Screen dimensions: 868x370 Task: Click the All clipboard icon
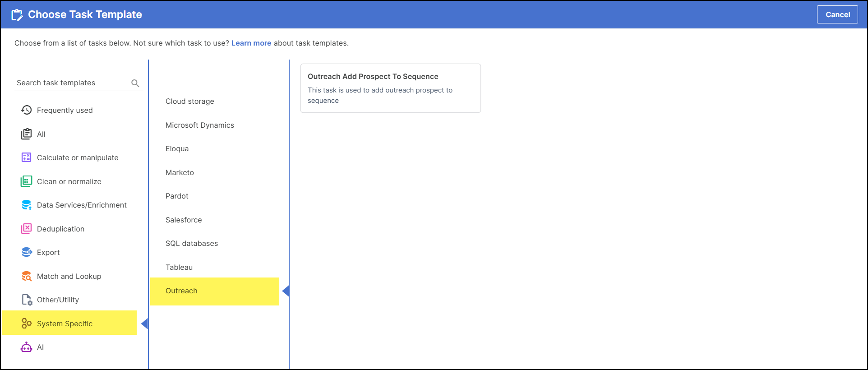tap(27, 134)
